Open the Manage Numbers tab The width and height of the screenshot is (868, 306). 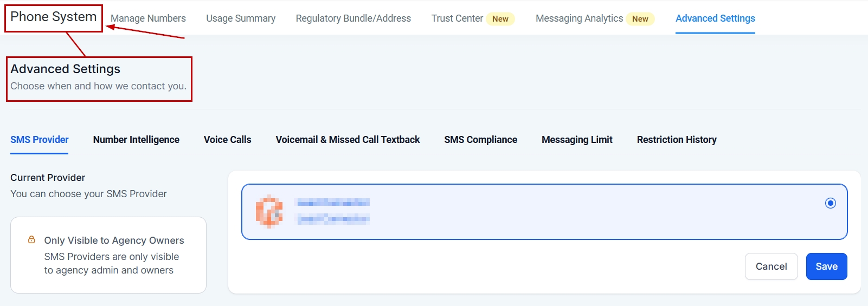148,18
